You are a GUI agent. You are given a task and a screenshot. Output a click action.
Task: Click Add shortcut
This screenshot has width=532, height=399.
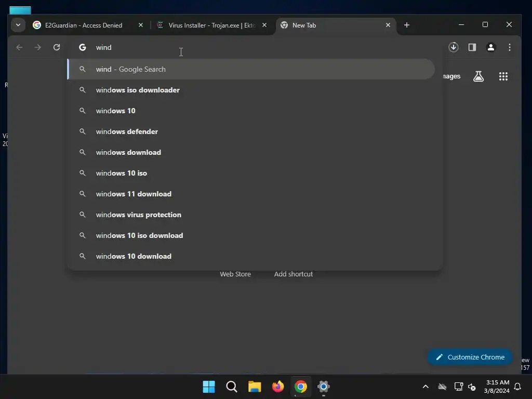(x=294, y=274)
